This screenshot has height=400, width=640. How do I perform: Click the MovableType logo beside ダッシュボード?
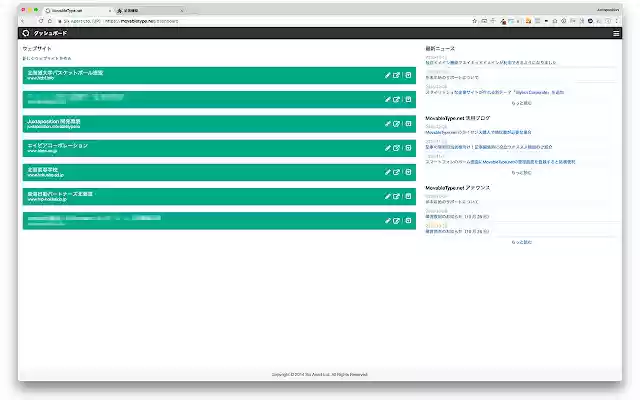[26, 33]
